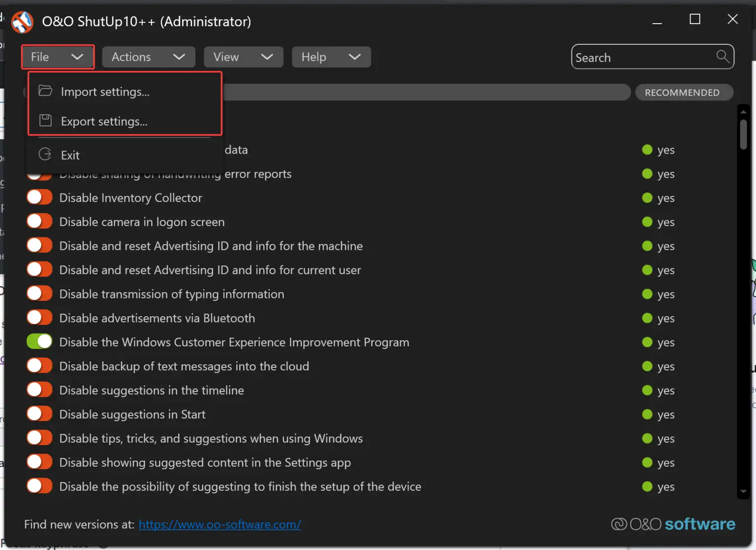This screenshot has width=756, height=550.
Task: Toggle Advertising ID for the machine switch
Action: (x=39, y=246)
